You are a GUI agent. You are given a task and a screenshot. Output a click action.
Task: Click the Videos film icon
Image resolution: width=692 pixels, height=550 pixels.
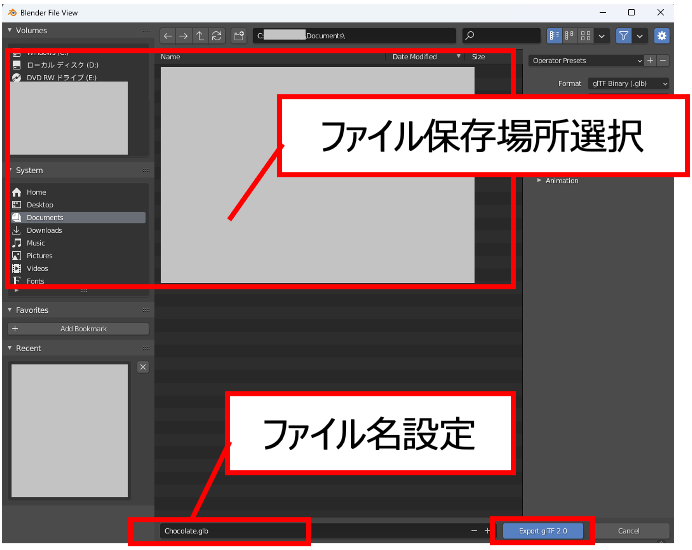[17, 268]
